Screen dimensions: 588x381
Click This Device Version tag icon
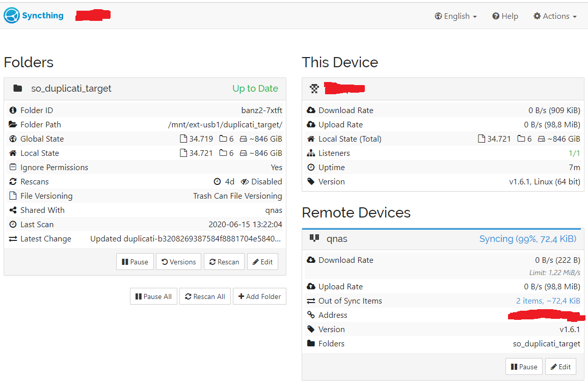coord(311,181)
